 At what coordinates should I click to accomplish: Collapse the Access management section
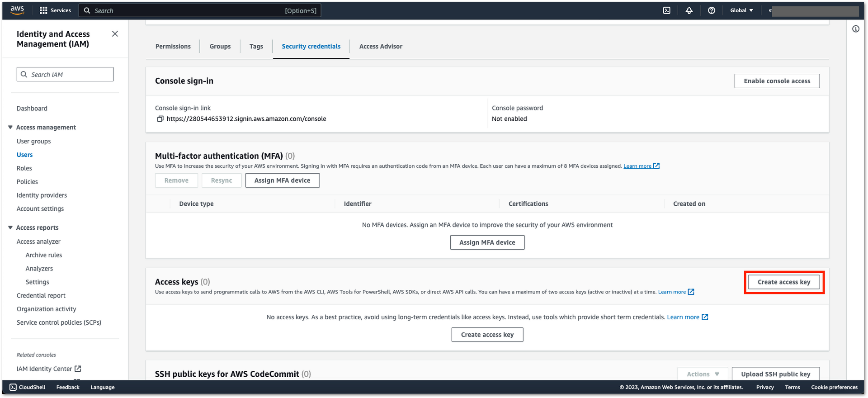tap(10, 128)
